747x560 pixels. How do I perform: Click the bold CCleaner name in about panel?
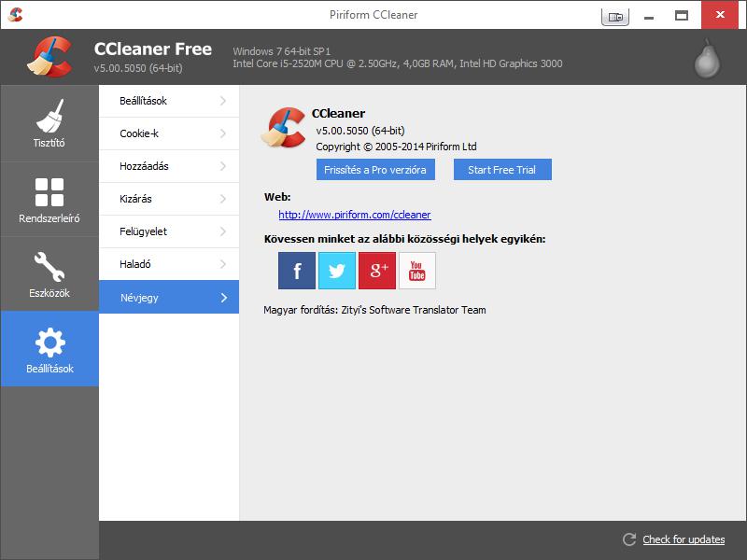[x=338, y=113]
